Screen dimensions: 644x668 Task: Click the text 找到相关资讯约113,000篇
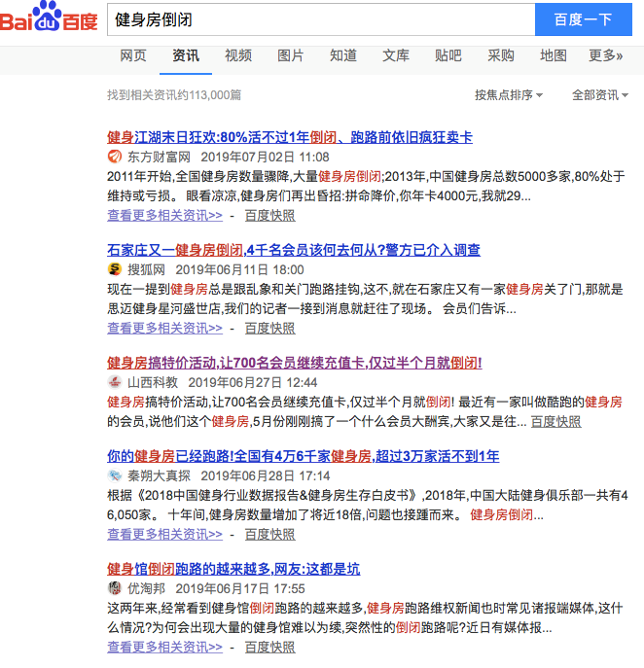tap(174, 95)
